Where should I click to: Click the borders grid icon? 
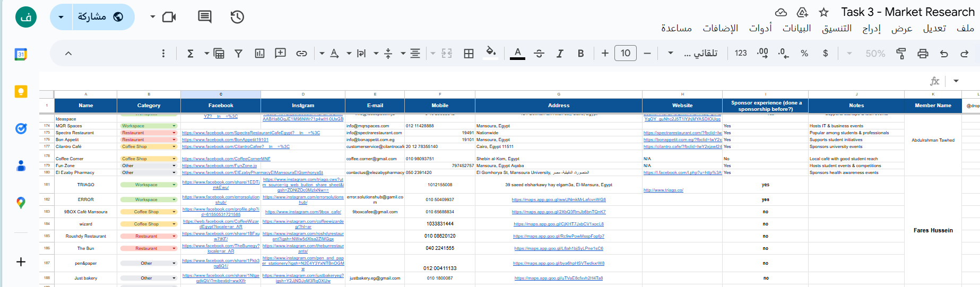(x=469, y=53)
